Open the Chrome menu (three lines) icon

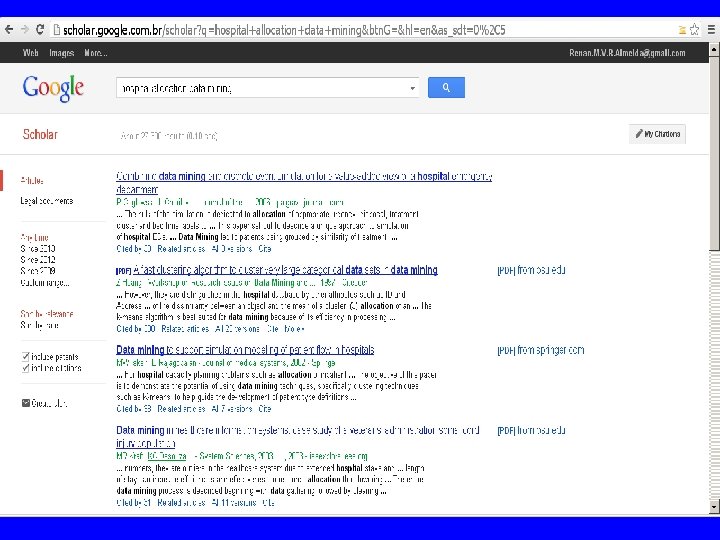click(x=711, y=30)
